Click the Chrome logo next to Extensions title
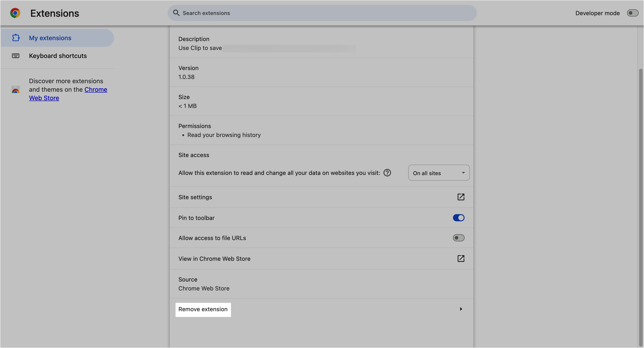This screenshot has height=348, width=644. tap(15, 13)
